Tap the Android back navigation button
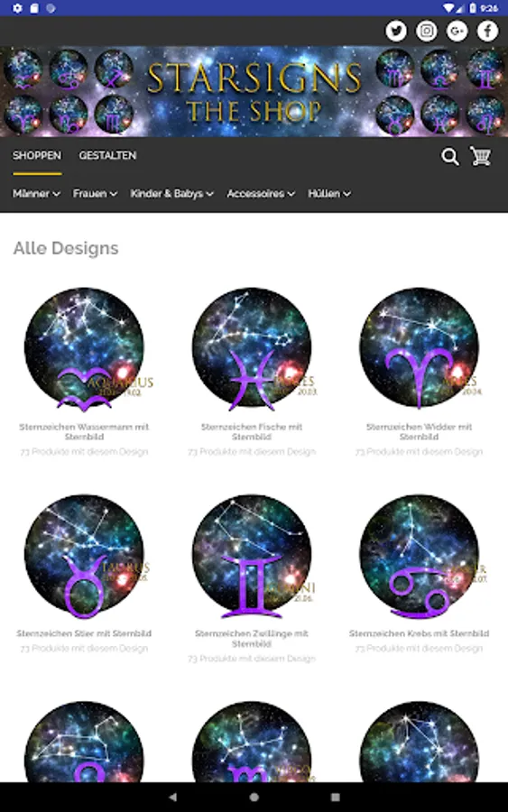 (173, 797)
